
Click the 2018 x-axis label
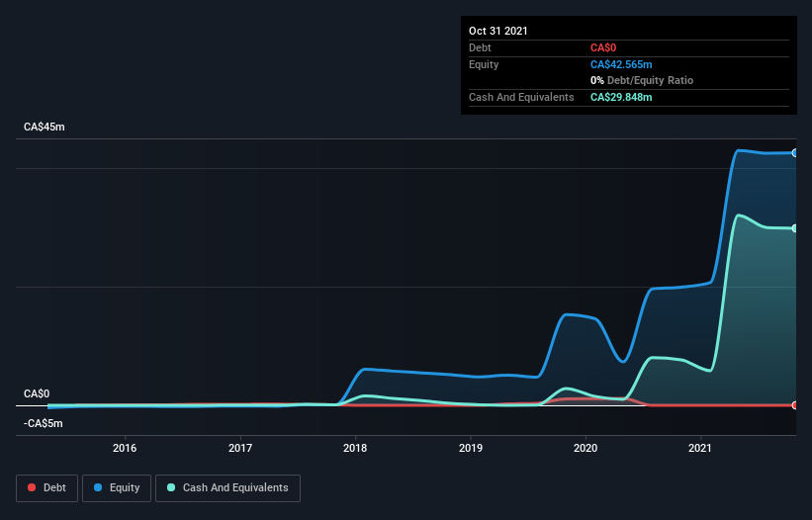[355, 448]
